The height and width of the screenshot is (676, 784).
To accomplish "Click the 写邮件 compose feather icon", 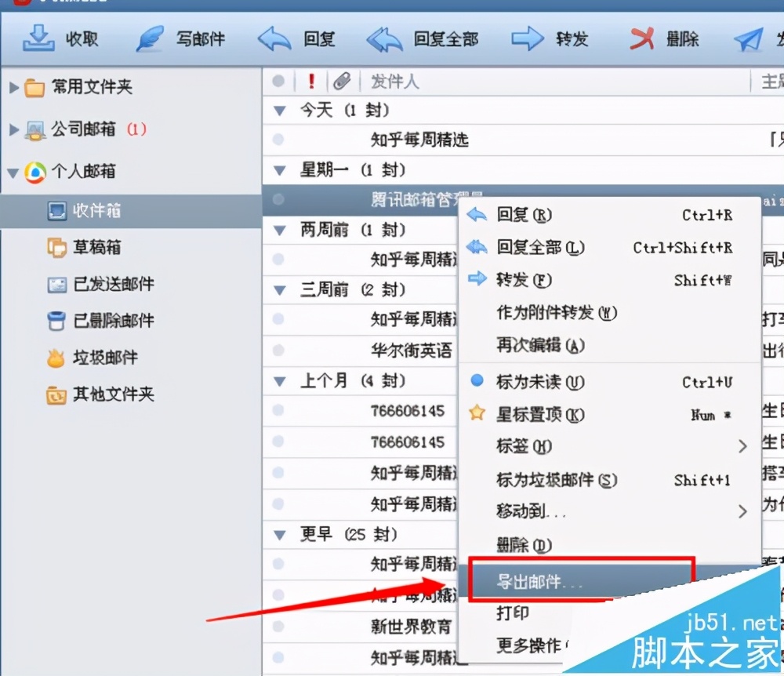I will click(x=150, y=38).
